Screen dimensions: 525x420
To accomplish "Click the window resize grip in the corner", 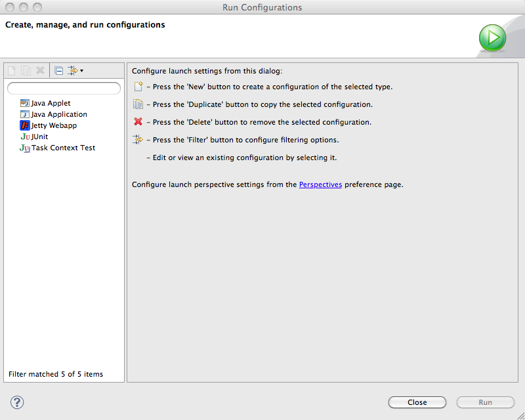I will (x=520, y=415).
